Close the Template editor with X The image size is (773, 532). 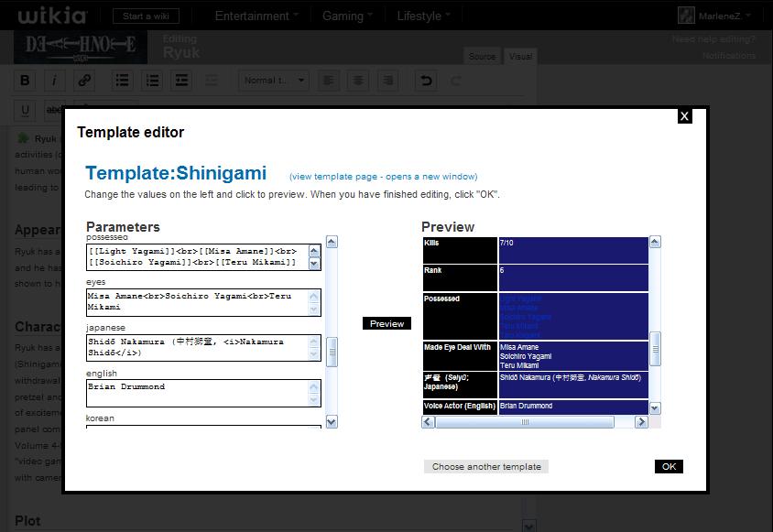[684, 116]
